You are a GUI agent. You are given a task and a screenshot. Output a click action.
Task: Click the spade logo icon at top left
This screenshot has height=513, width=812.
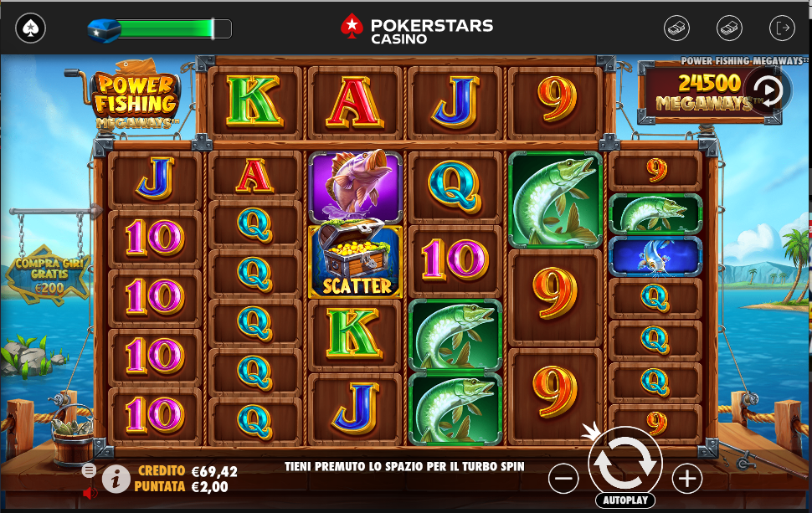(x=30, y=28)
